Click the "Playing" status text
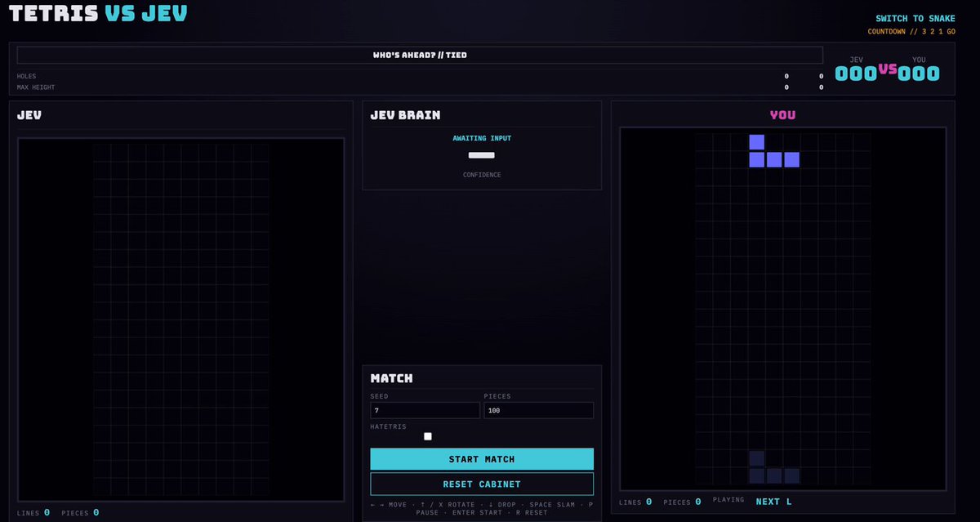 (x=728, y=499)
